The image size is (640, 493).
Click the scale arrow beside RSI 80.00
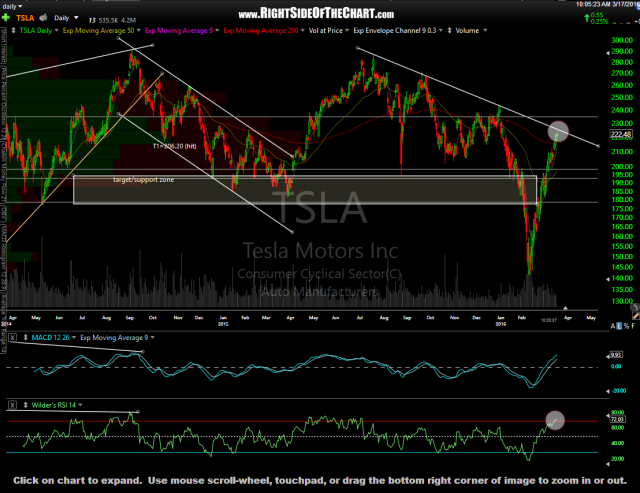pyautogui.click(x=607, y=416)
